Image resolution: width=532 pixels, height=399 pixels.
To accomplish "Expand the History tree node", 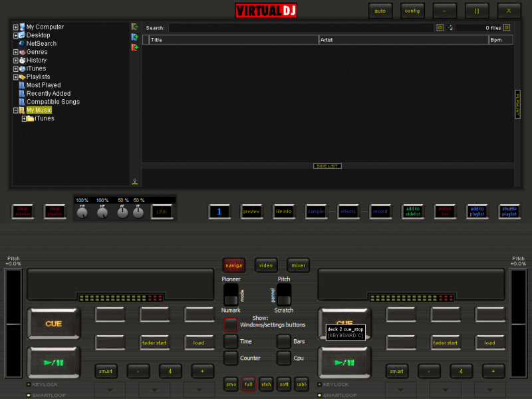I will coord(15,61).
